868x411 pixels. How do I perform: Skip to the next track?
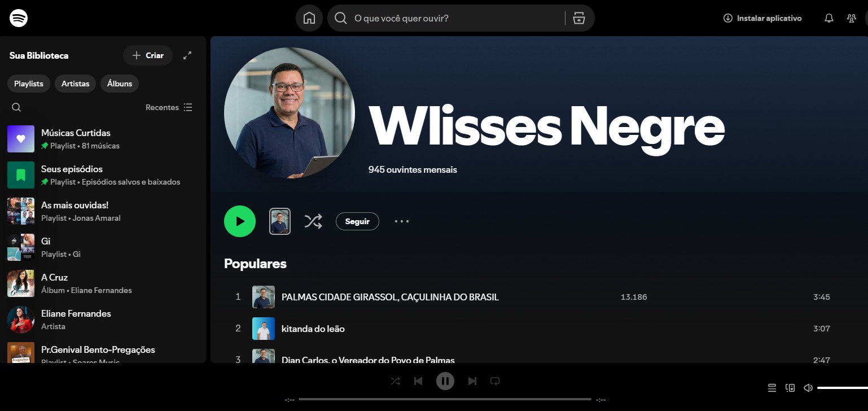[x=472, y=381]
